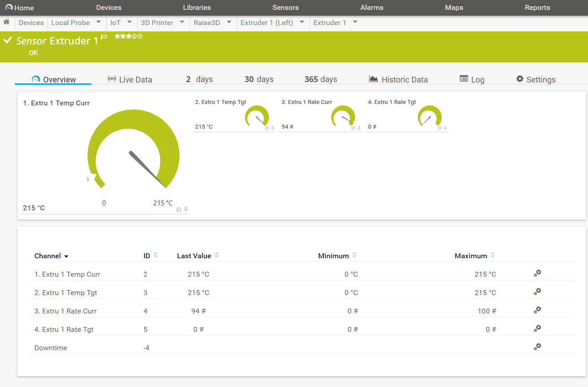Edit channel settings for Extru 1 Rate Curr row
588x387 pixels.
click(537, 310)
